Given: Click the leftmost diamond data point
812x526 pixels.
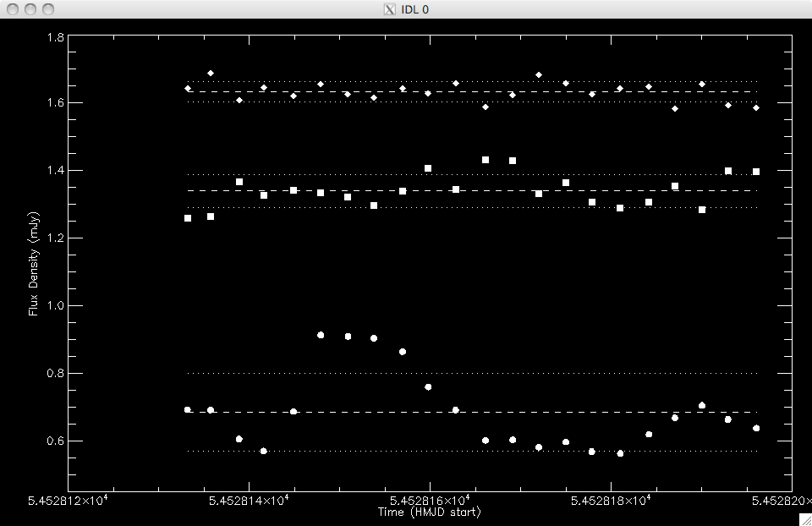Looking at the screenshot, I should (188, 89).
